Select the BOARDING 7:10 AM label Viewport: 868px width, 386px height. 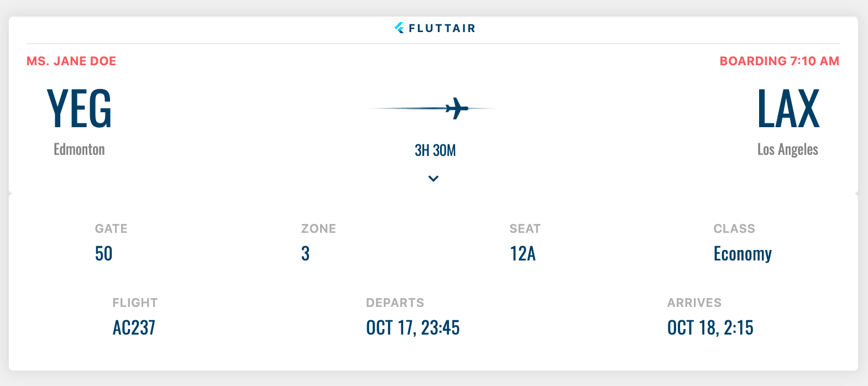pyautogui.click(x=778, y=61)
